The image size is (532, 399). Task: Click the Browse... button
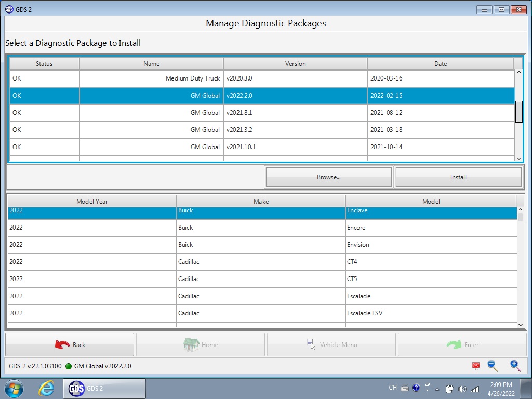(328, 177)
